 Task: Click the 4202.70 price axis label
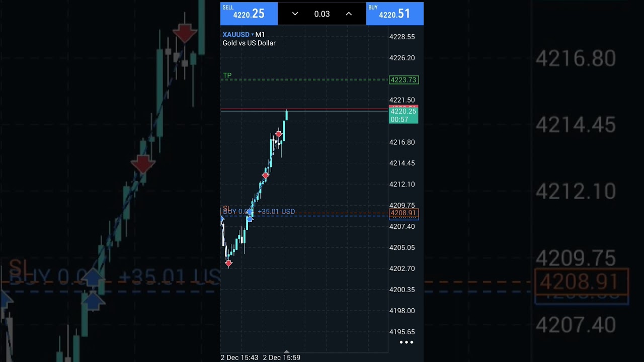(x=402, y=268)
